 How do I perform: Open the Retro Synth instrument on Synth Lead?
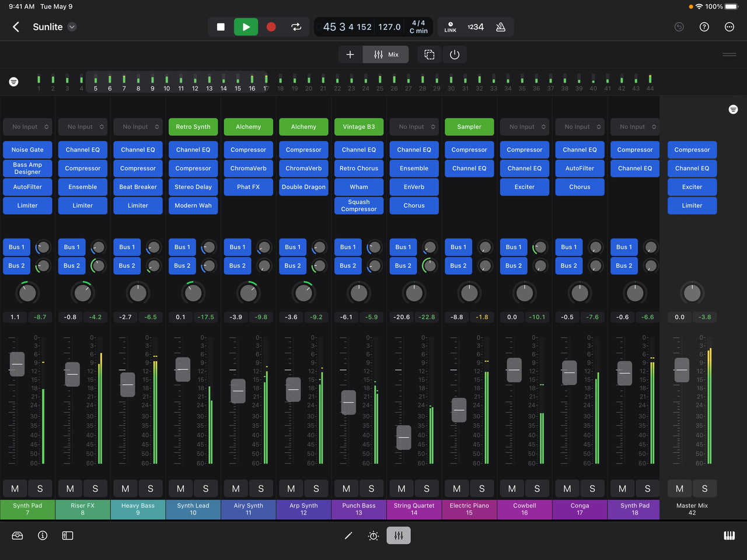(x=193, y=127)
